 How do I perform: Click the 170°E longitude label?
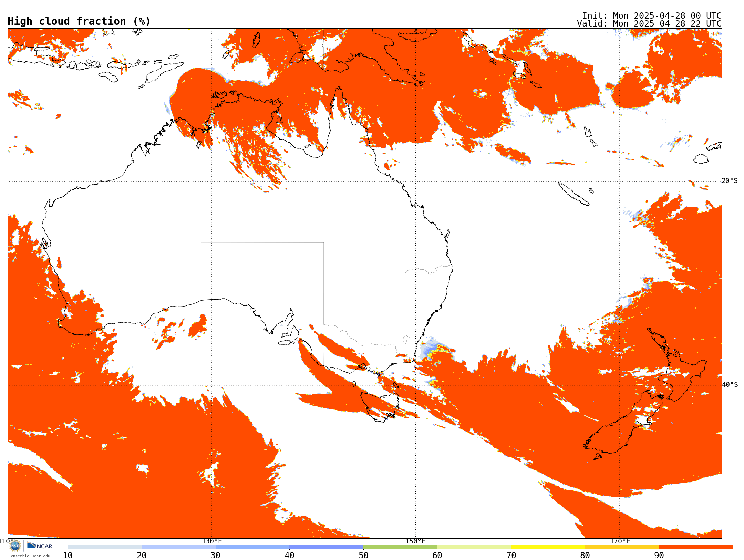click(x=620, y=541)
